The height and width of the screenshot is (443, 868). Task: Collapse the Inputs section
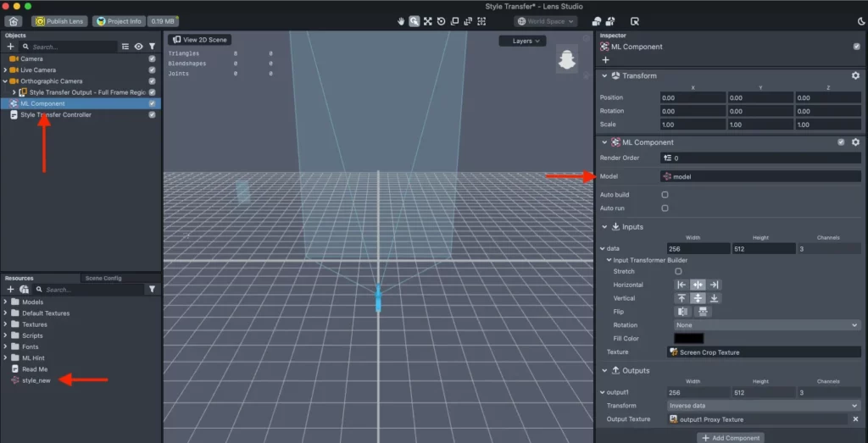pyautogui.click(x=604, y=227)
